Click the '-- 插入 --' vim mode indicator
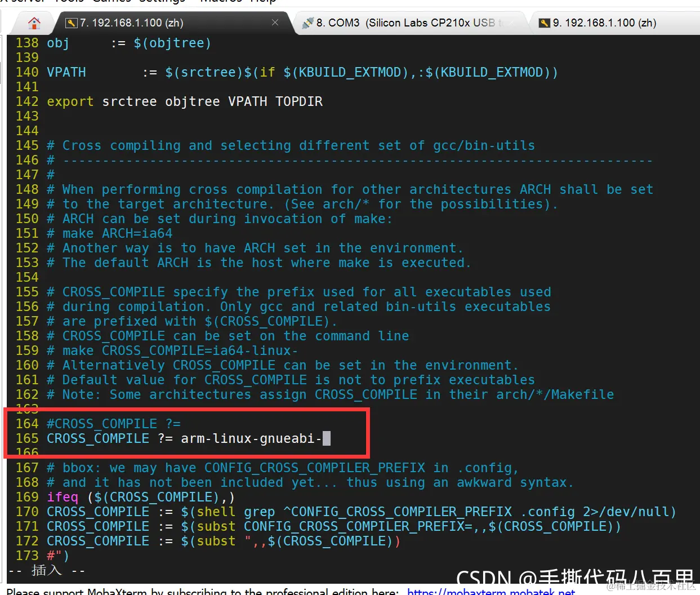Viewport: 700px width, 595px height. [47, 571]
